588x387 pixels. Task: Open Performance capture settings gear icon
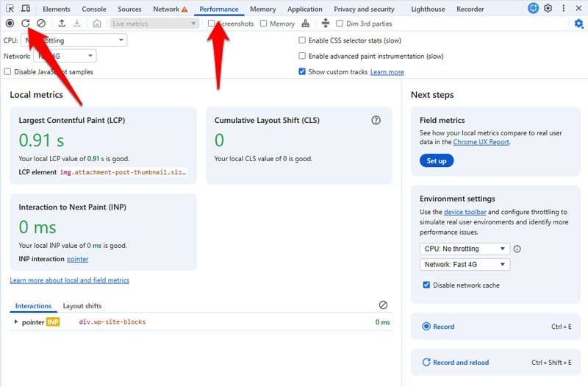point(578,24)
